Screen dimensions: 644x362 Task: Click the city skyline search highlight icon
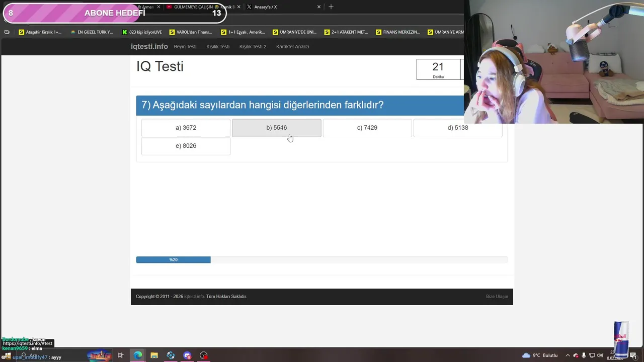click(x=99, y=355)
